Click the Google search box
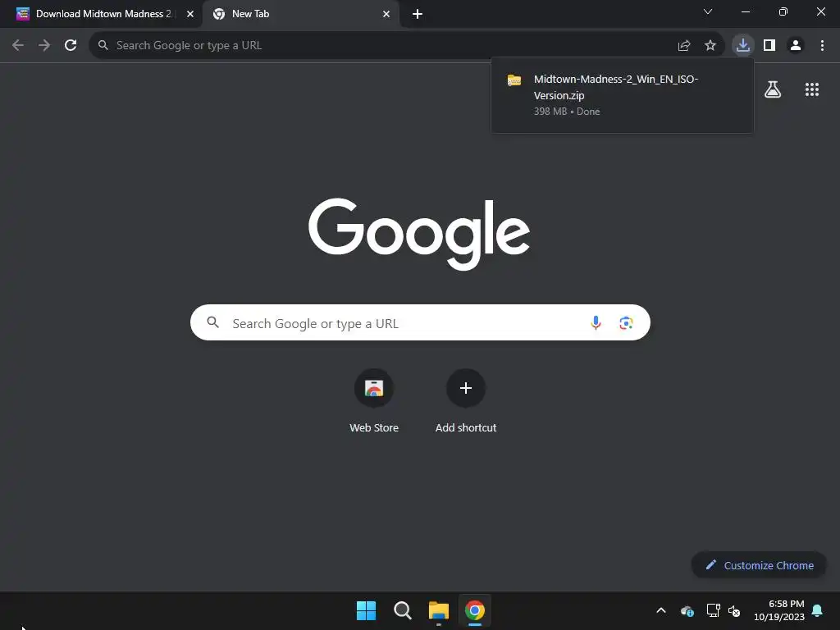840x630 pixels. pos(420,322)
